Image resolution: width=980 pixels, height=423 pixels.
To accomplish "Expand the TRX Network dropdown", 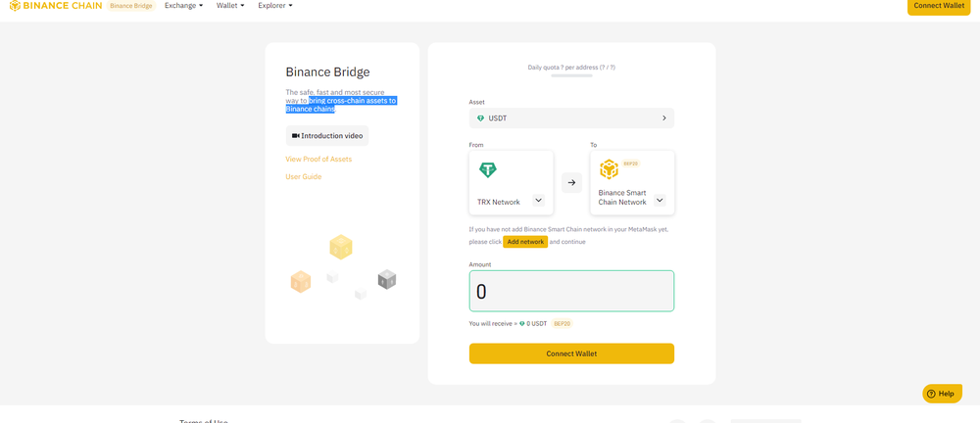I will 539,201.
